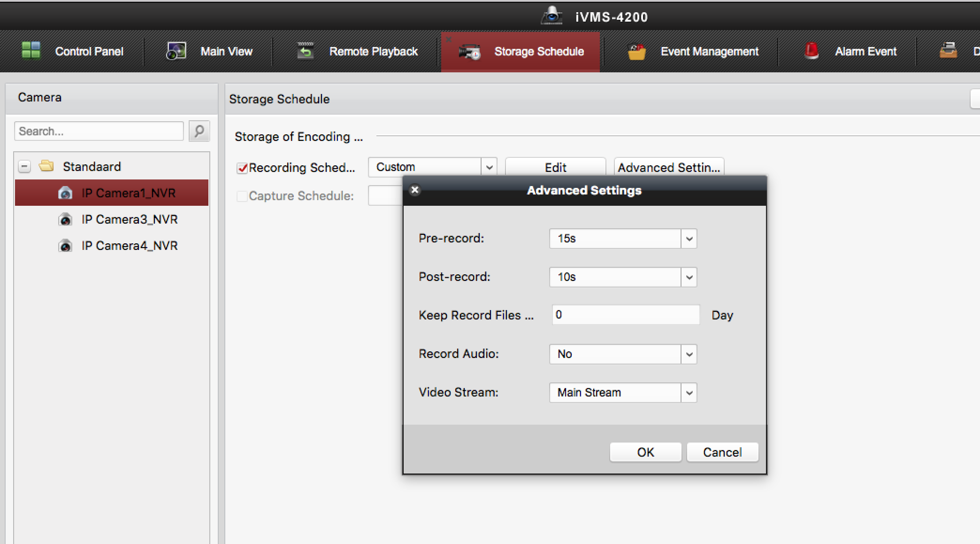Image resolution: width=980 pixels, height=544 pixels.
Task: Click the Keep Record Files day field
Action: click(625, 315)
